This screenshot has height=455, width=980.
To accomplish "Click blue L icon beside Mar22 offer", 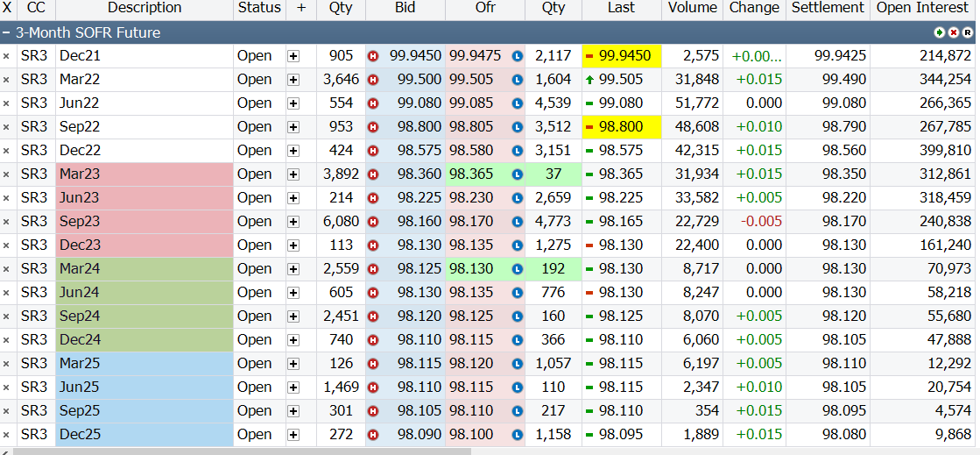I will 517,80.
